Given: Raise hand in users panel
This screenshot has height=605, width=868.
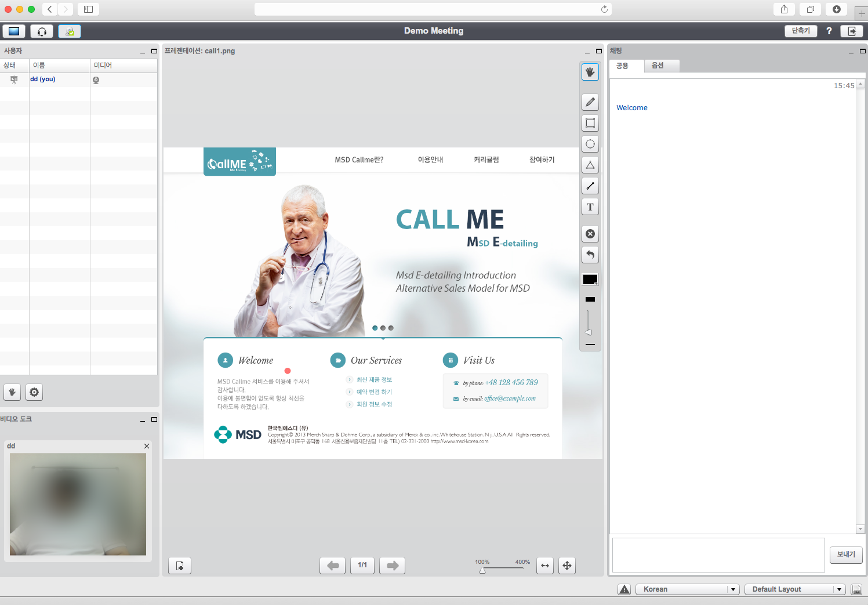Looking at the screenshot, I should [x=12, y=392].
